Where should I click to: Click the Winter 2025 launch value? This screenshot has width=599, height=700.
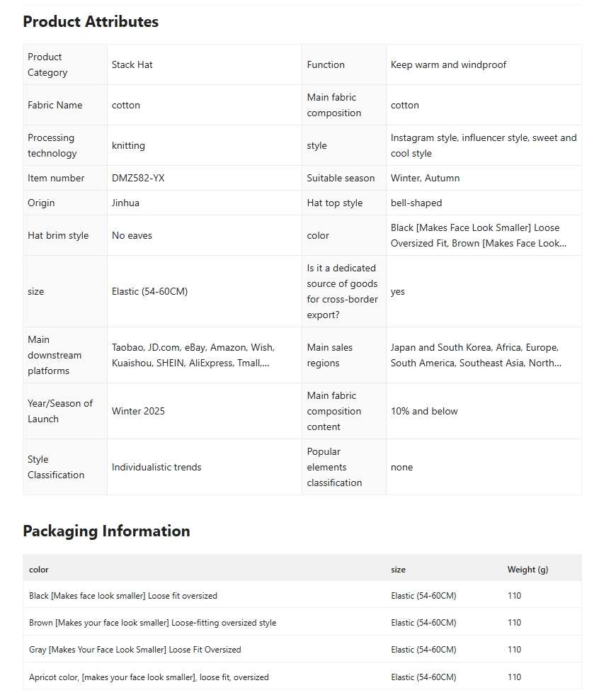[x=138, y=411]
